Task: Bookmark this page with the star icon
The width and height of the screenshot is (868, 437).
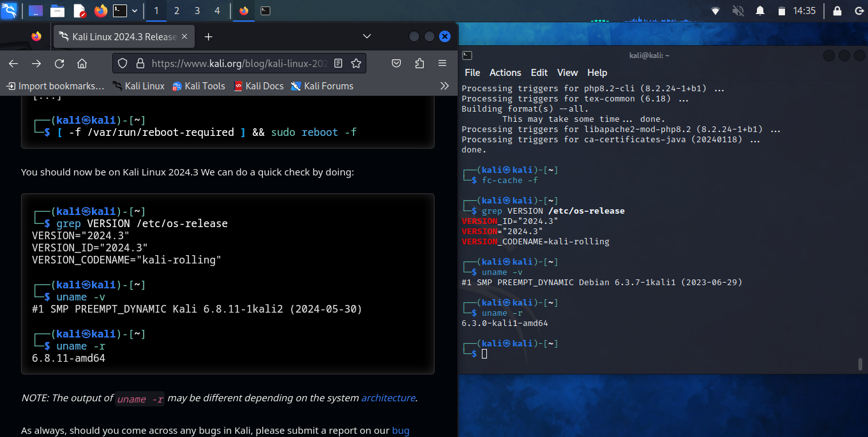Action: (356, 63)
